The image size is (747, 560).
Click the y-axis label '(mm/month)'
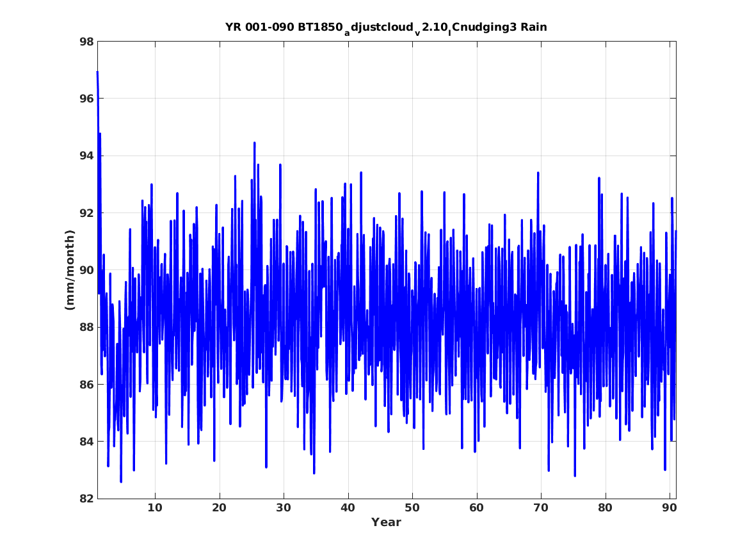(x=70, y=270)
